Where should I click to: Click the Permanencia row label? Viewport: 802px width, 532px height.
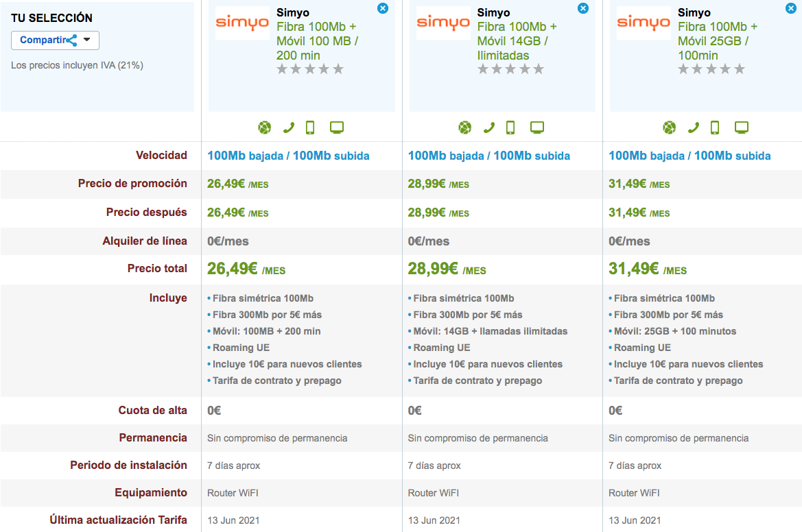click(x=153, y=438)
